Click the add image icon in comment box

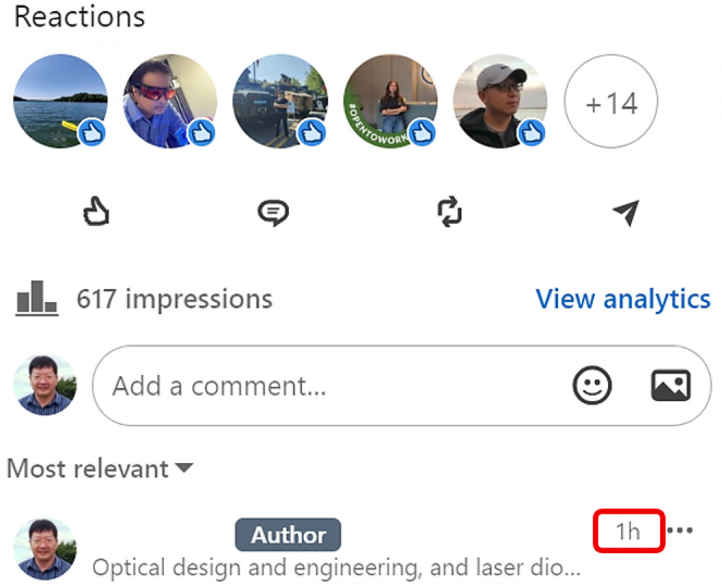(x=671, y=385)
